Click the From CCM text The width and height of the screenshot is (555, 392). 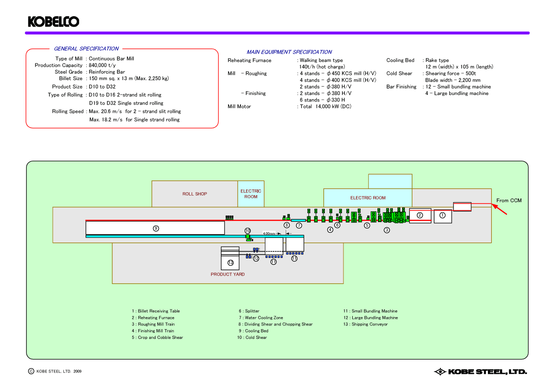coord(509,200)
